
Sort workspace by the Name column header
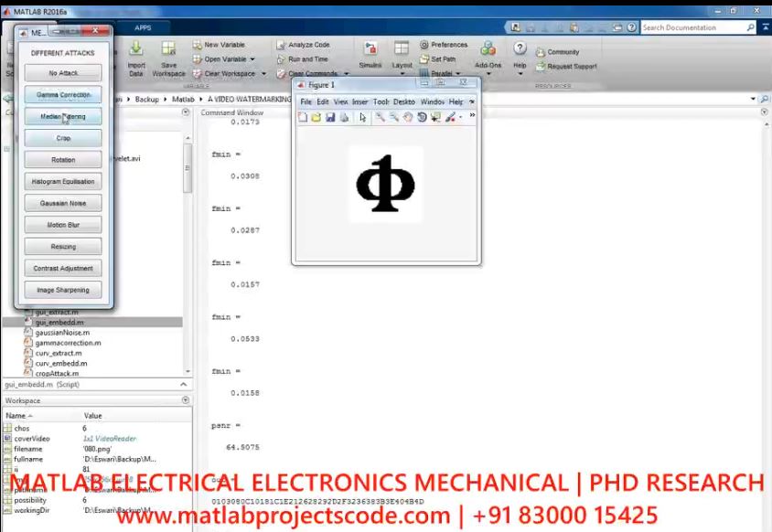click(18, 416)
